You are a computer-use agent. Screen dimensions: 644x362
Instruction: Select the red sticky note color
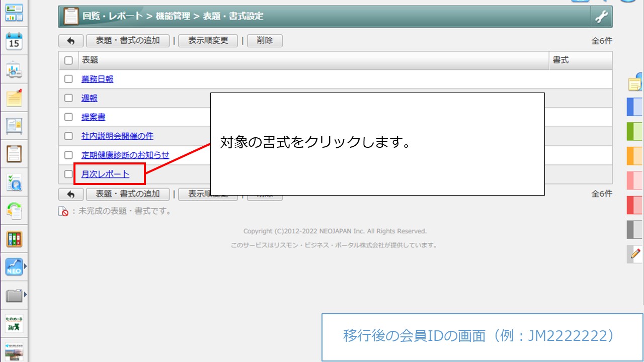coord(635,205)
